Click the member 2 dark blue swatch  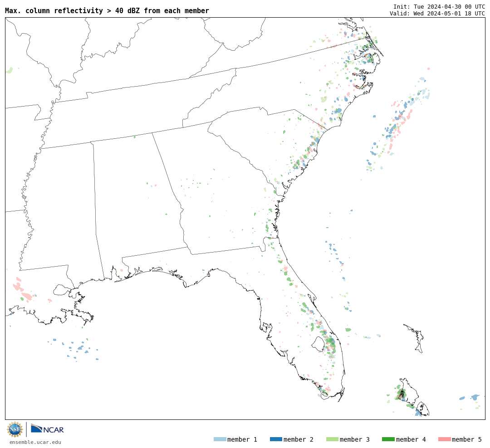[x=276, y=439]
